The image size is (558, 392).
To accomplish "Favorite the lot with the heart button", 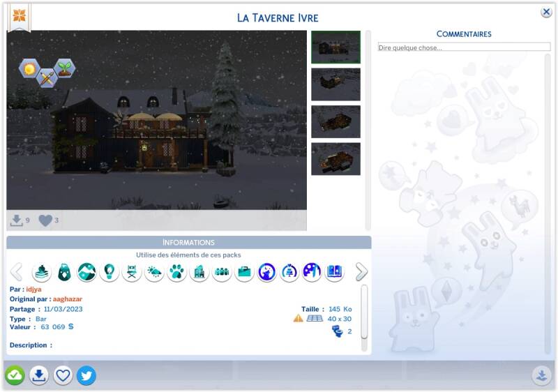I will click(x=63, y=375).
